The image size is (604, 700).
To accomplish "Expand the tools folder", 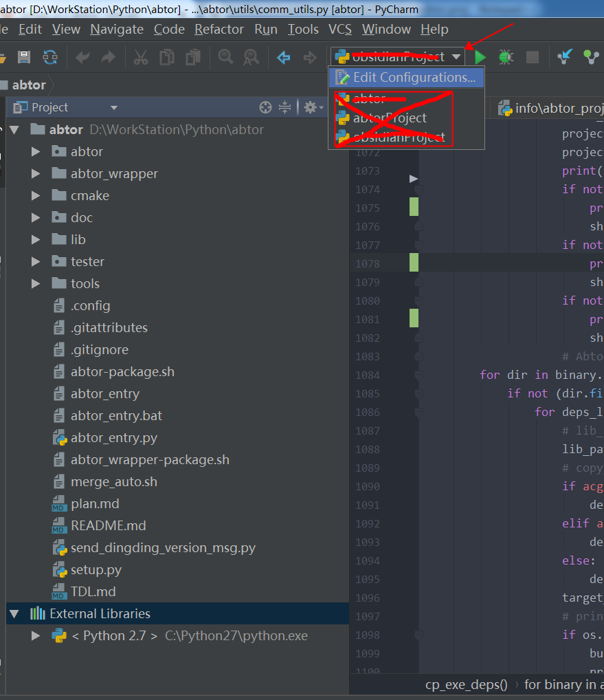I will click(x=36, y=283).
